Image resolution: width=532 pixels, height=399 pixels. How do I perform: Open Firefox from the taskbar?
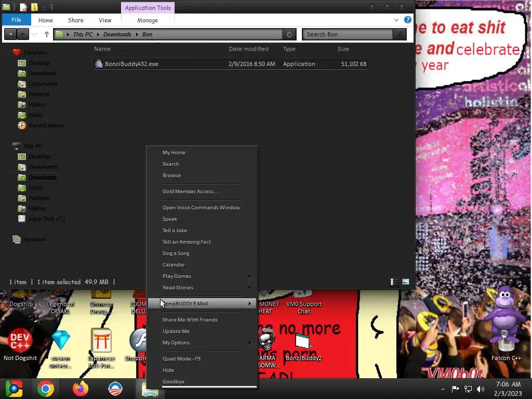point(81,389)
